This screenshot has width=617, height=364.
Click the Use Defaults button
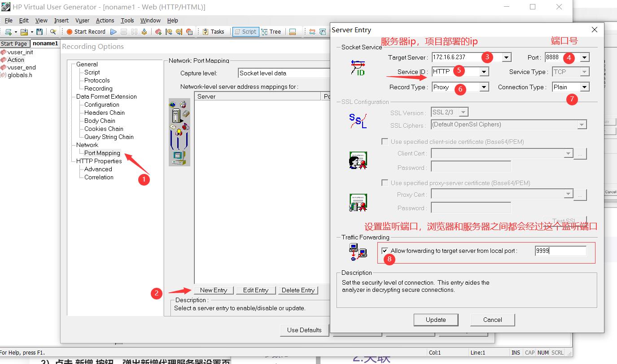(304, 330)
